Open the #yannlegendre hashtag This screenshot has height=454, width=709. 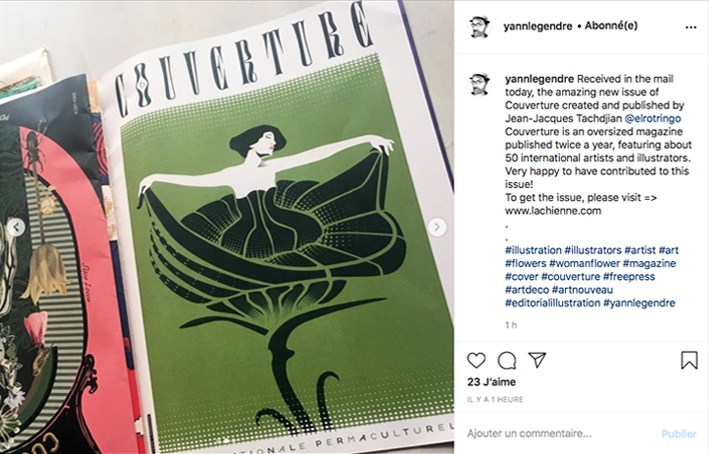coord(639,303)
